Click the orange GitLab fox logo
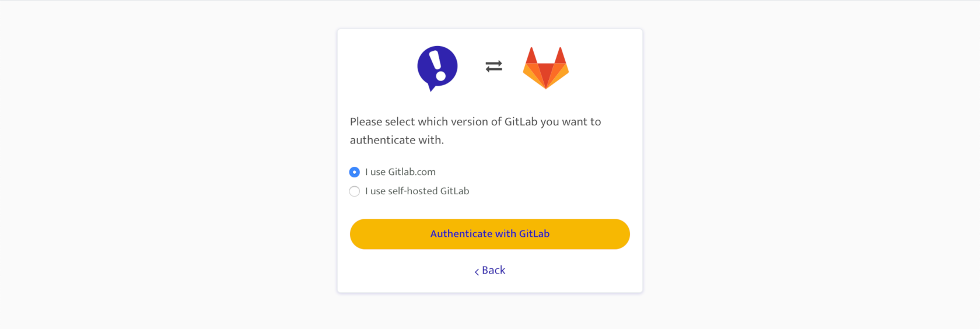 (x=546, y=68)
